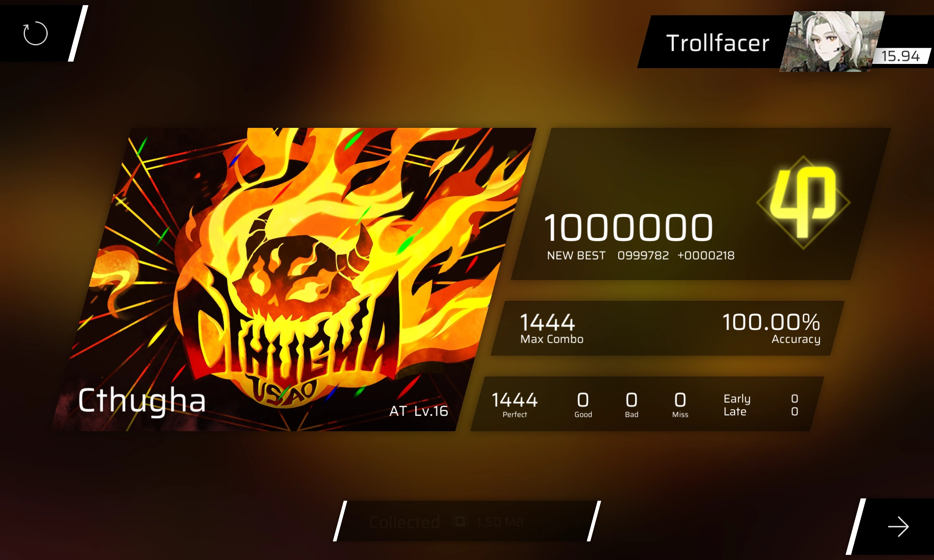Click the NEW BEST label
The width and height of the screenshot is (934, 560).
point(576,256)
